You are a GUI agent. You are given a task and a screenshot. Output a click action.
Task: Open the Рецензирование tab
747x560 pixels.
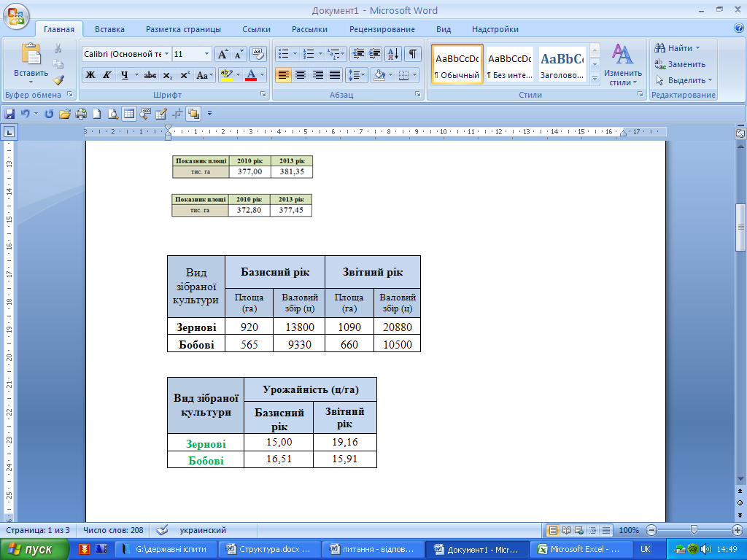click(382, 29)
